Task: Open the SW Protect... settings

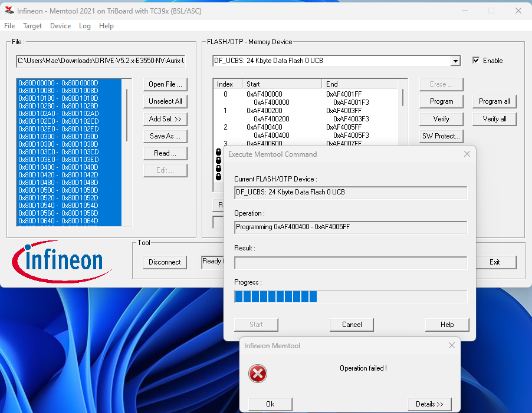Action: coord(441,136)
